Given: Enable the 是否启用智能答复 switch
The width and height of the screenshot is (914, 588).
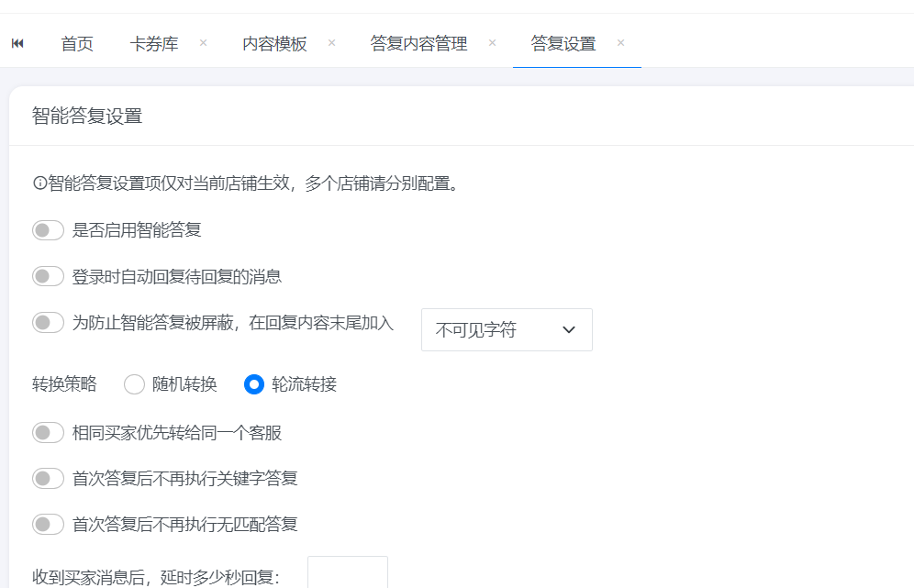Looking at the screenshot, I should point(48,230).
